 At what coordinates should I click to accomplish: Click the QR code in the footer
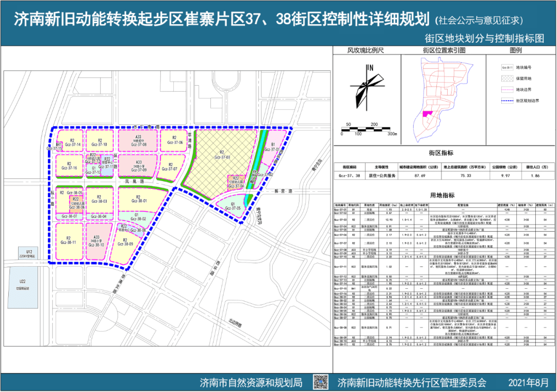pos(321,382)
